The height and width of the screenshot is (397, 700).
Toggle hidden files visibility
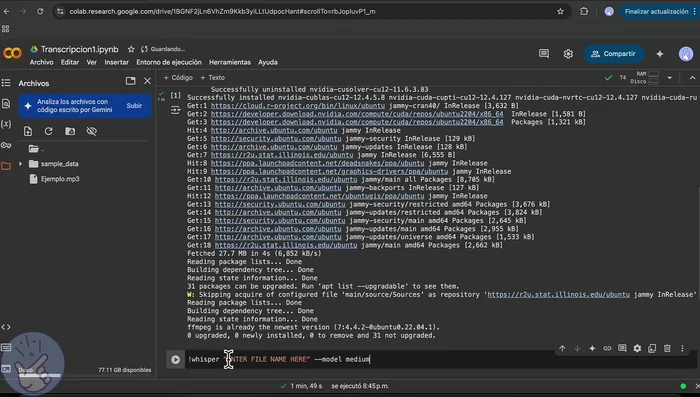click(92, 131)
